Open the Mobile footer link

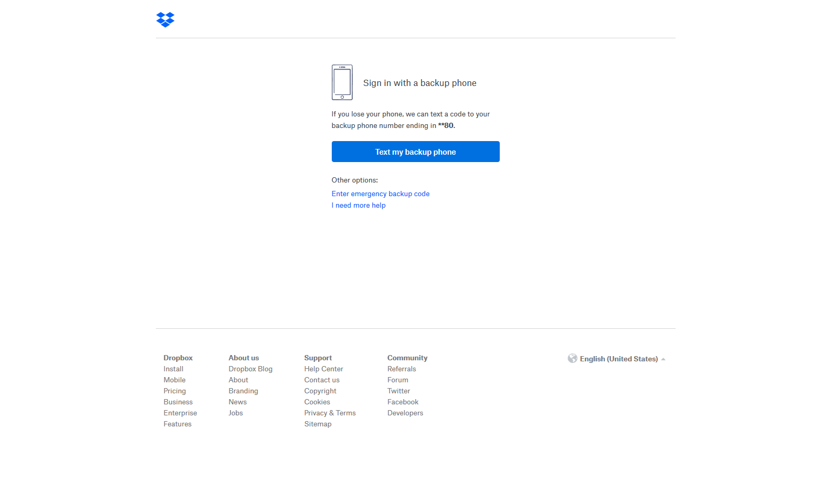click(174, 380)
